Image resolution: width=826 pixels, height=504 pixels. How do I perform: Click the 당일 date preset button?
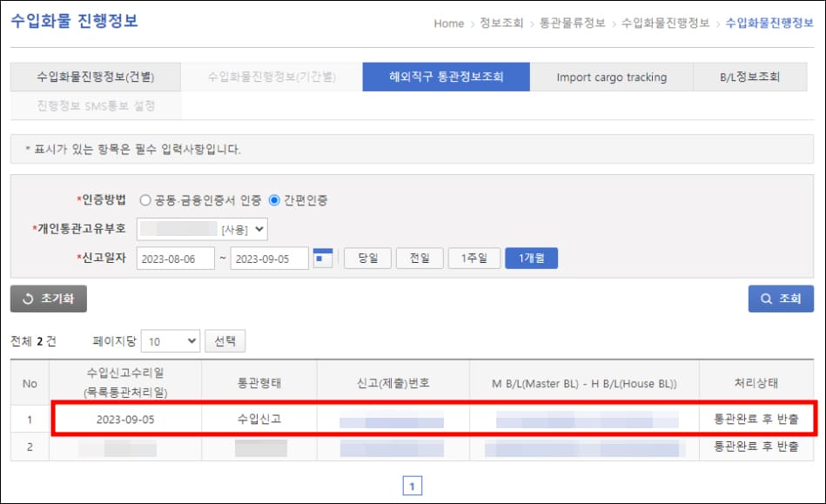[367, 258]
